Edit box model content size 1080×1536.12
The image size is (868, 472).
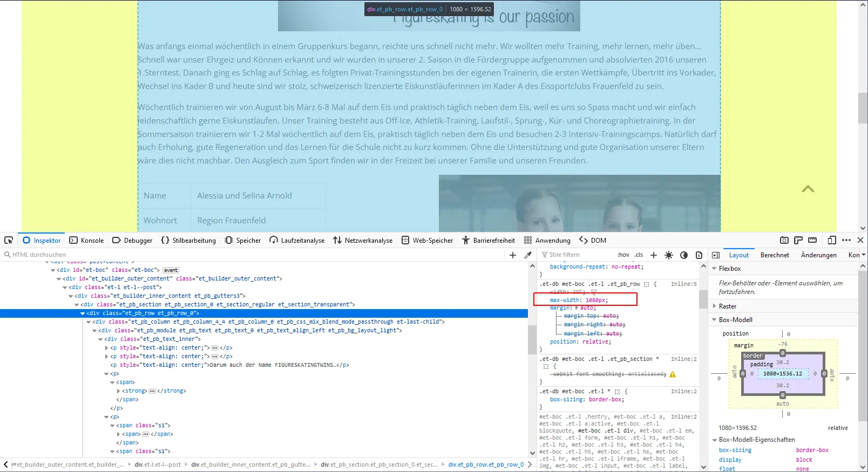782,373
